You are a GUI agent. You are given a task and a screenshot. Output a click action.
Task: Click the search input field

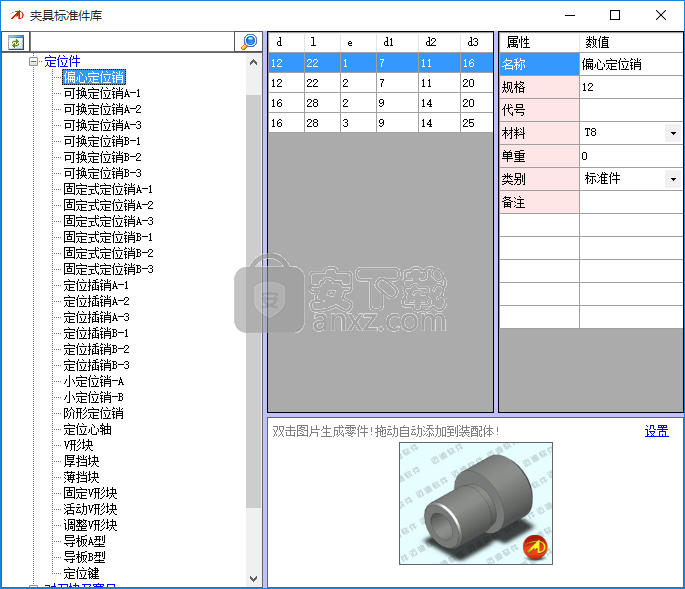tap(132, 42)
